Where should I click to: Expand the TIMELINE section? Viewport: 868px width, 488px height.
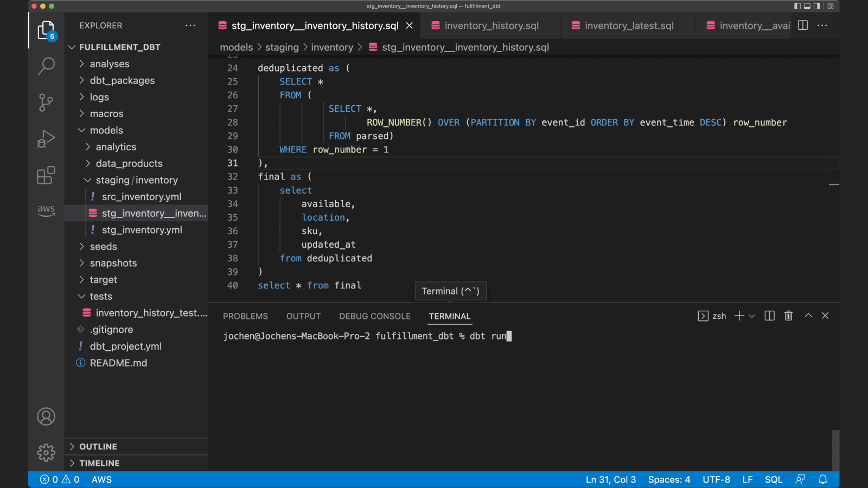point(136,463)
